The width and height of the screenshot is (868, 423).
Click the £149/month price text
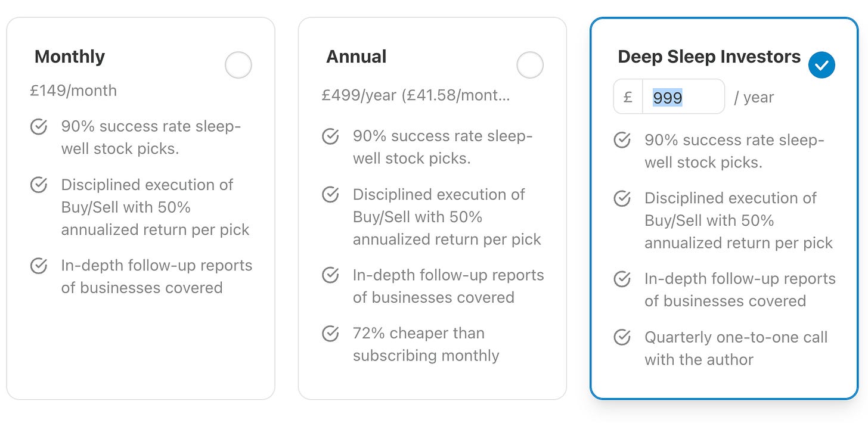point(73,91)
